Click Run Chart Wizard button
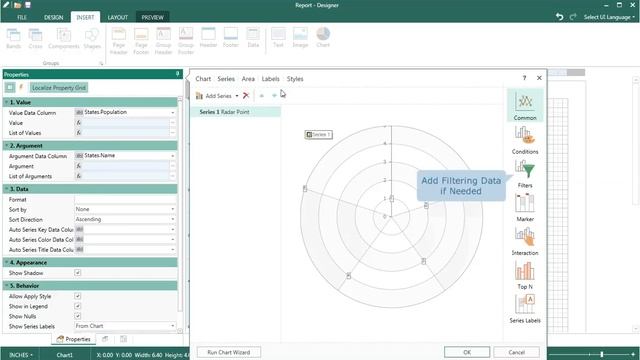The width and height of the screenshot is (640, 360). pos(229,352)
